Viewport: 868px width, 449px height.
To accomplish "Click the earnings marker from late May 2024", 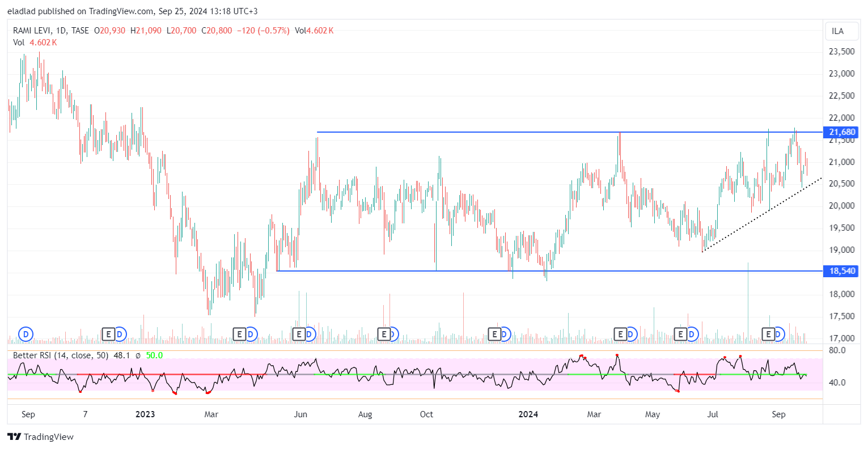I will click(x=681, y=334).
